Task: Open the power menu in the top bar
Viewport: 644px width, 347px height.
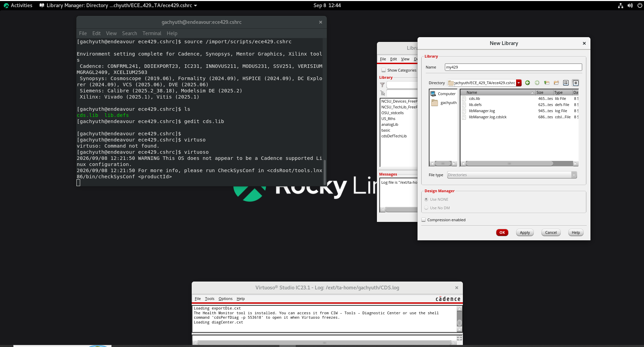Action: tap(640, 5)
